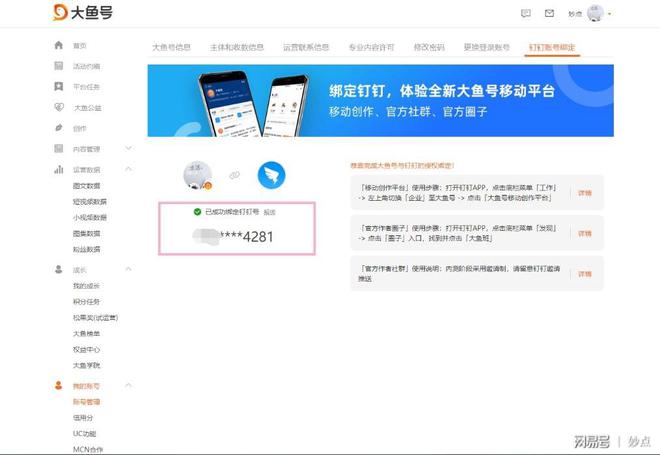This screenshot has height=455, width=660.
Task: Open 大鱼公益 in sidebar
Action: point(88,108)
